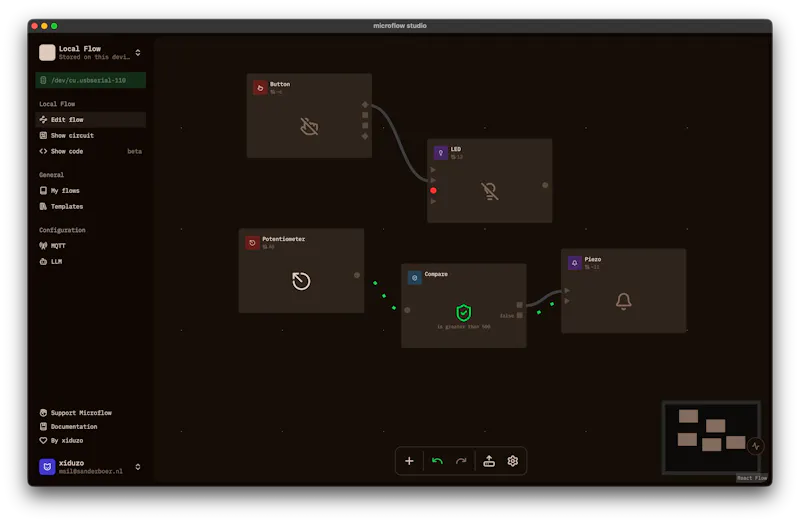Select the Compare node title

436,274
